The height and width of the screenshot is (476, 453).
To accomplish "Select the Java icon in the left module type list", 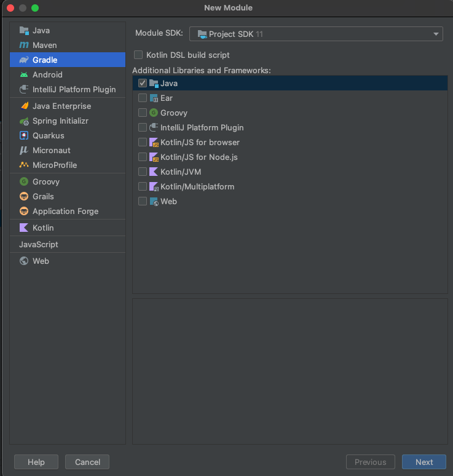I will (24, 30).
